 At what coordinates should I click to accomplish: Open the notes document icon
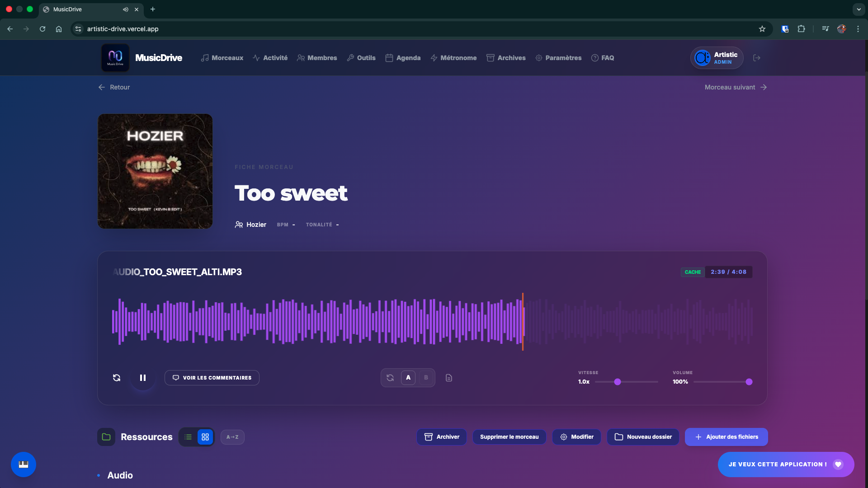coord(449,378)
